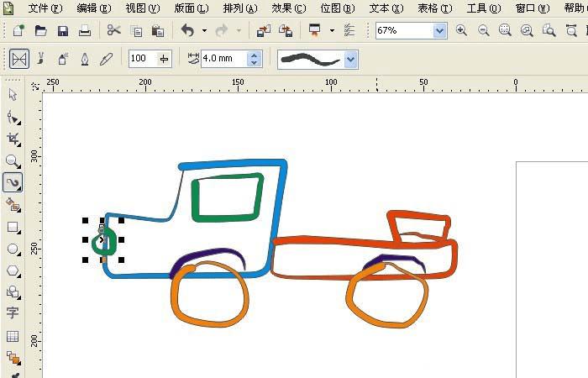Click the Welcome Screen icon beside the launcher
588x378 pixels.
click(x=349, y=30)
